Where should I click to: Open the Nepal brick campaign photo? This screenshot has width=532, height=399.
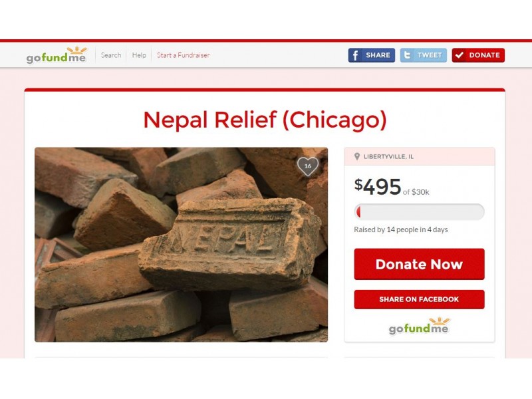181,244
